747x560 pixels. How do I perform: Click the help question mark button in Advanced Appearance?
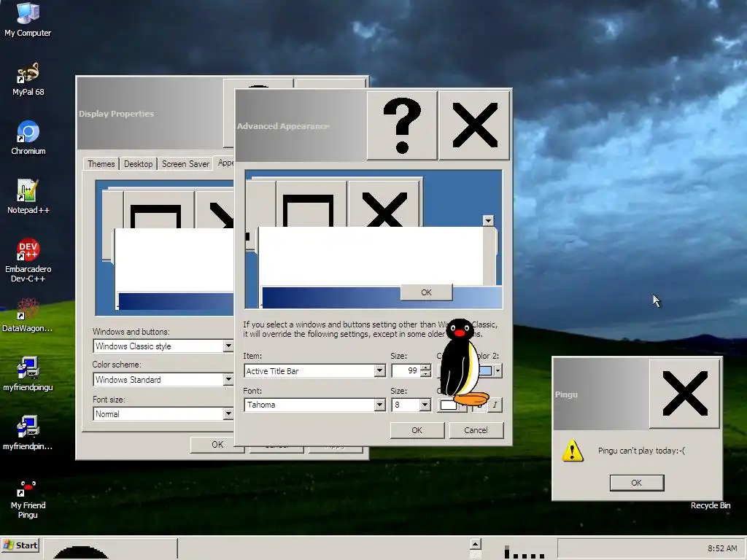point(402,125)
